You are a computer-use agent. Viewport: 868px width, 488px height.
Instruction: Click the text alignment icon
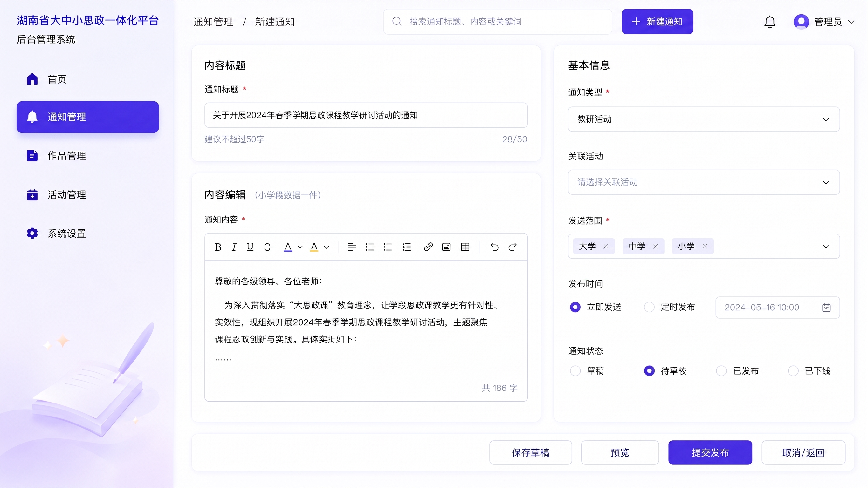[x=351, y=247]
